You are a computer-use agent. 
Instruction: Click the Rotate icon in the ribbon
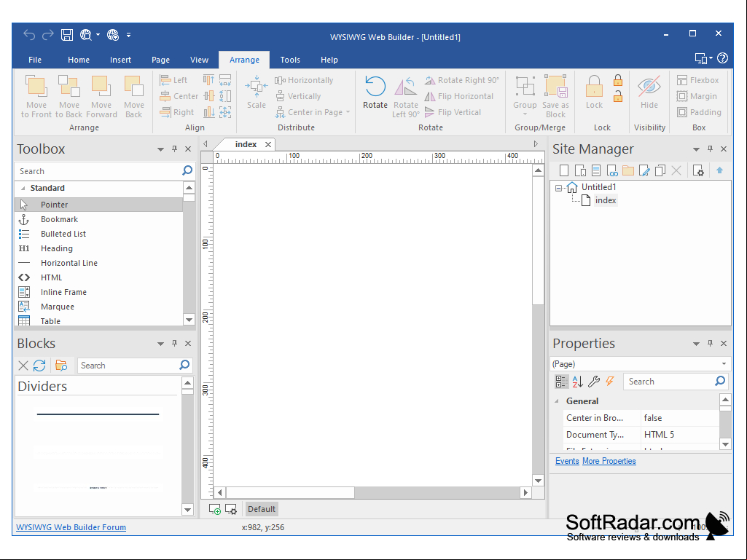375,86
